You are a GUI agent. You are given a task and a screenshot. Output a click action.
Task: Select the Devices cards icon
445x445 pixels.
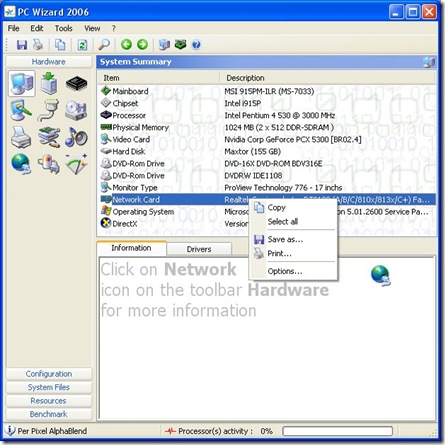pyautogui.click(x=49, y=137)
